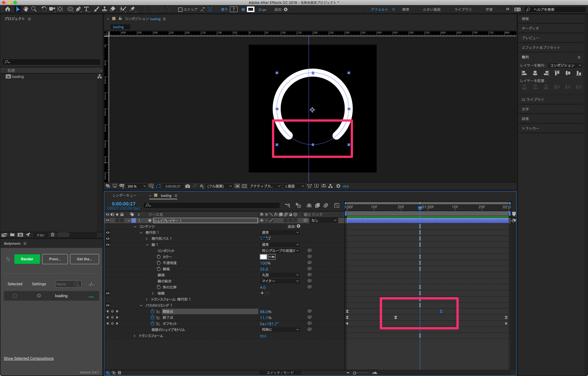Select the Home icon in the toolbar
The width and height of the screenshot is (588, 376).
click(x=8, y=9)
